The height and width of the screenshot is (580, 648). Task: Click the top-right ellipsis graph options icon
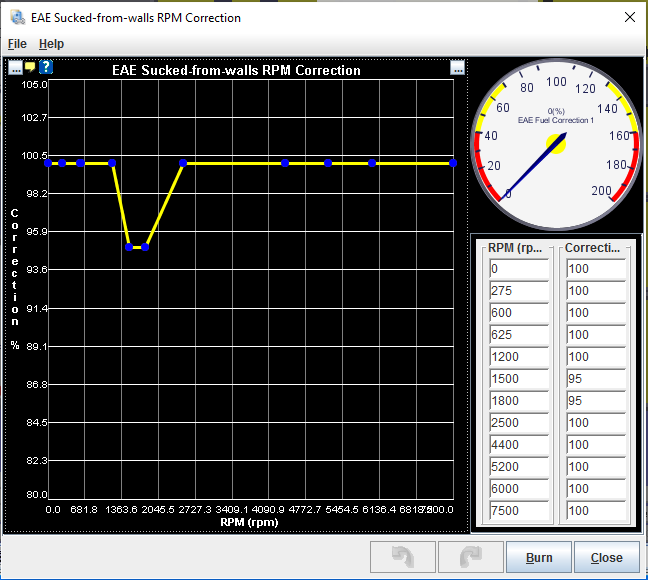point(457,68)
